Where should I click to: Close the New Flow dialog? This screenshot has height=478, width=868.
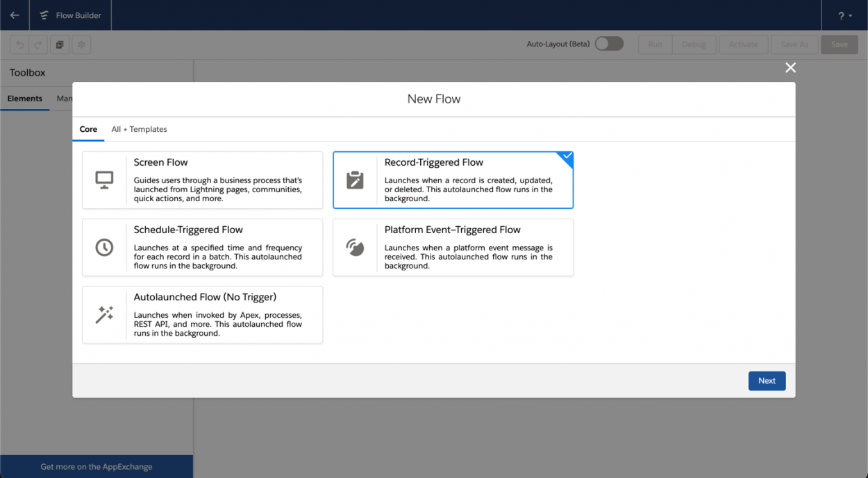(x=790, y=67)
